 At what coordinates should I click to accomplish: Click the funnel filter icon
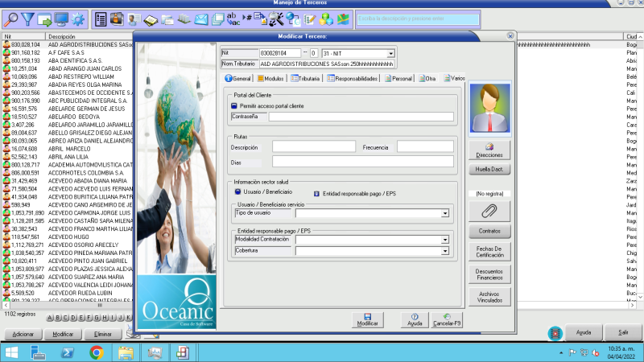[x=28, y=19]
